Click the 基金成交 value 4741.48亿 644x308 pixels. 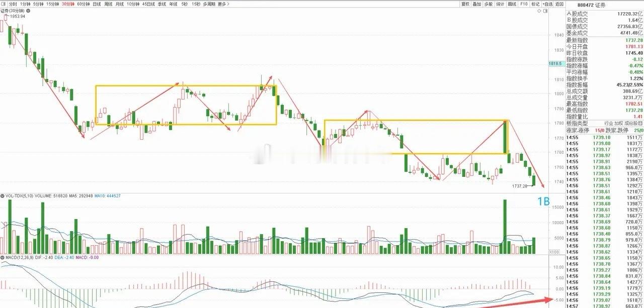(632, 33)
